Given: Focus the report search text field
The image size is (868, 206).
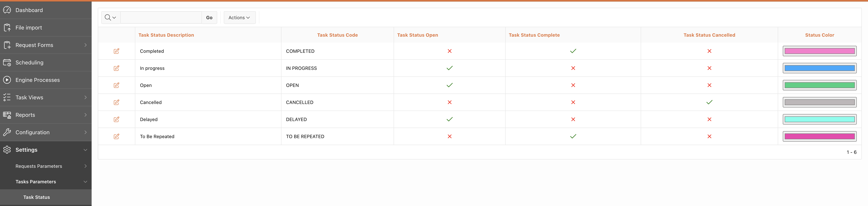Looking at the screenshot, I should click(161, 17).
